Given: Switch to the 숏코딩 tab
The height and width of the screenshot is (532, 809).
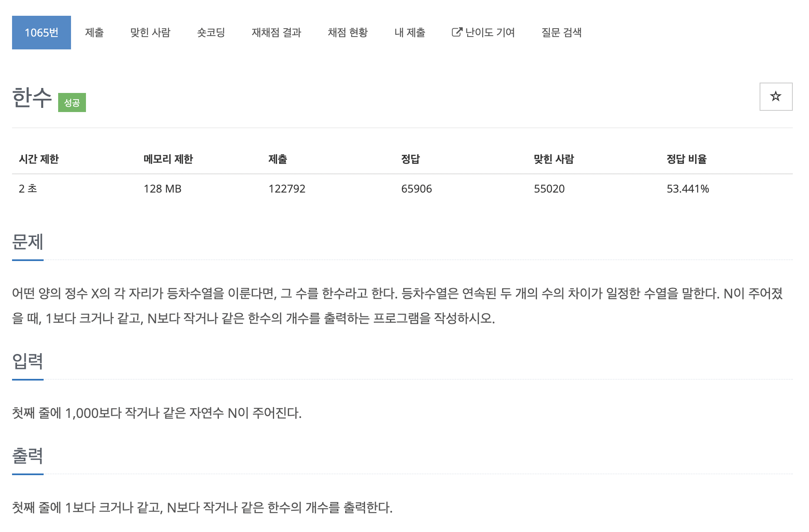Looking at the screenshot, I should click(211, 32).
